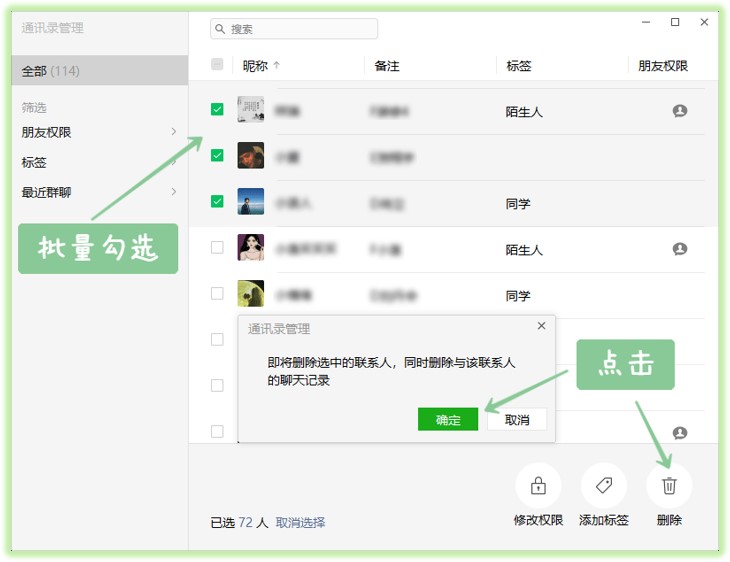
Task: Maximize the contact management window
Action: [675, 22]
